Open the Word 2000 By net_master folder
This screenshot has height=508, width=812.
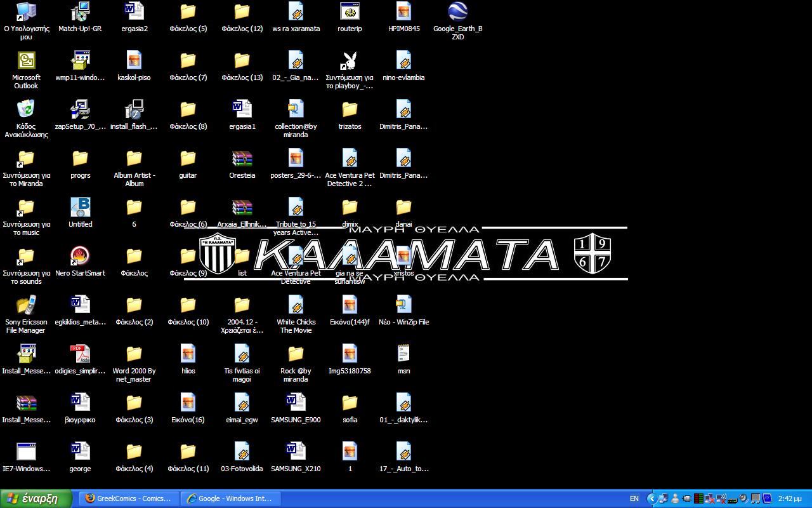coord(134,354)
